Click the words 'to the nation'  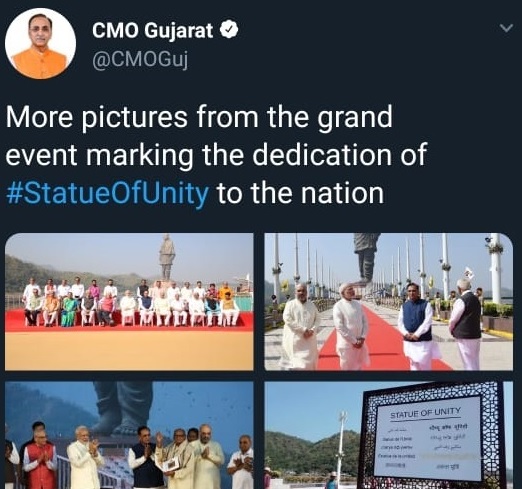(x=300, y=193)
